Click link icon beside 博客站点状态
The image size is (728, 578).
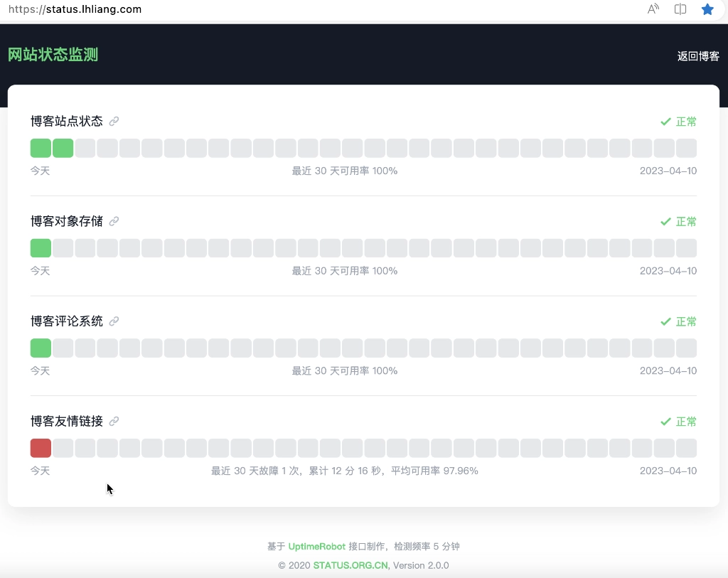coord(114,122)
